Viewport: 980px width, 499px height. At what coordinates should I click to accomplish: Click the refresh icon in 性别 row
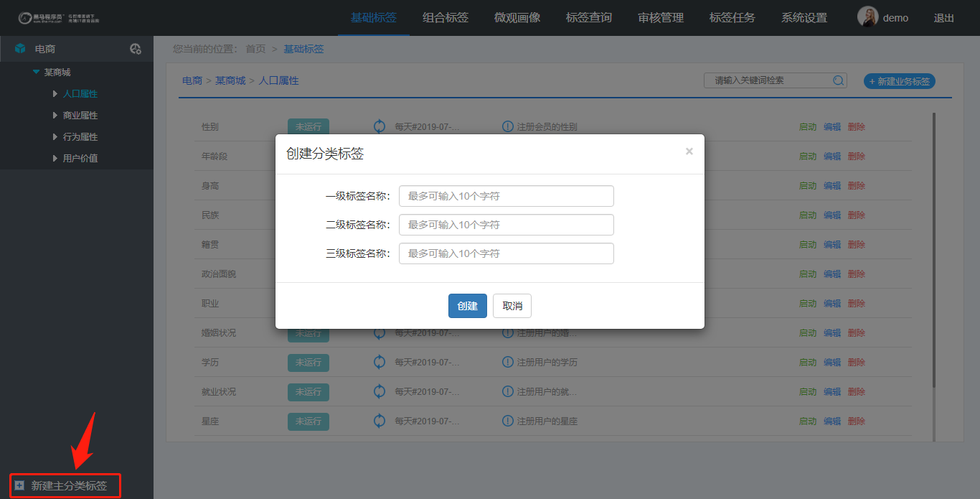[x=380, y=126]
